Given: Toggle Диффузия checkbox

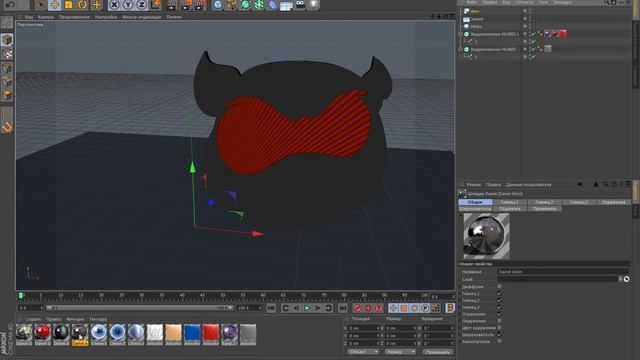Looking at the screenshot, I should [x=499, y=287].
